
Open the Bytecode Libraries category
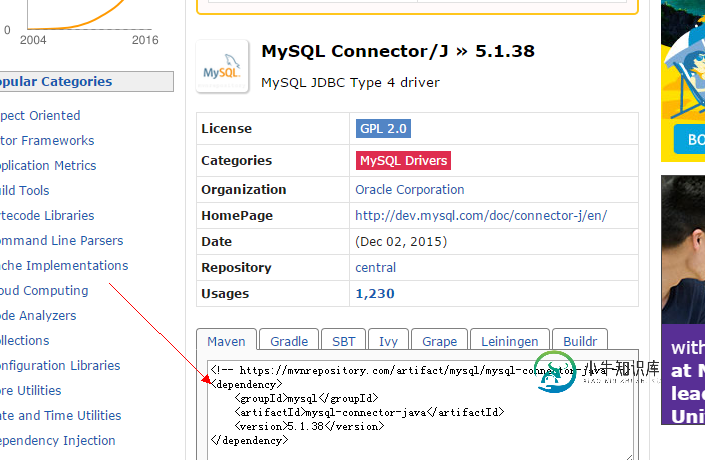click(47, 216)
